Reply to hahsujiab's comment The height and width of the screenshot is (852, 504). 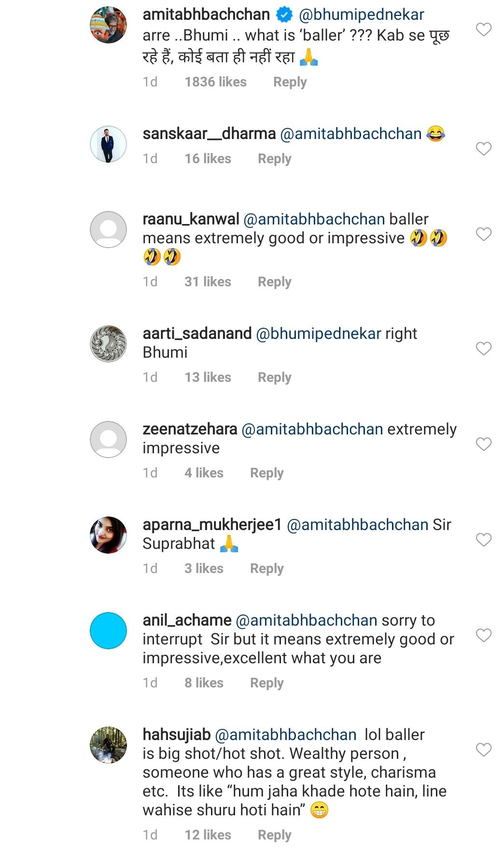274,835
